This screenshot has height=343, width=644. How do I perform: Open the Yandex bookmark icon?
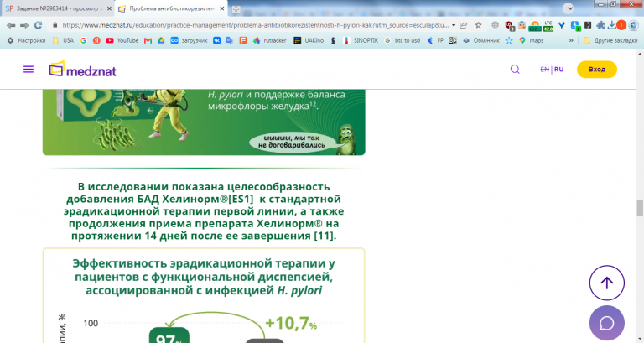coord(96,40)
